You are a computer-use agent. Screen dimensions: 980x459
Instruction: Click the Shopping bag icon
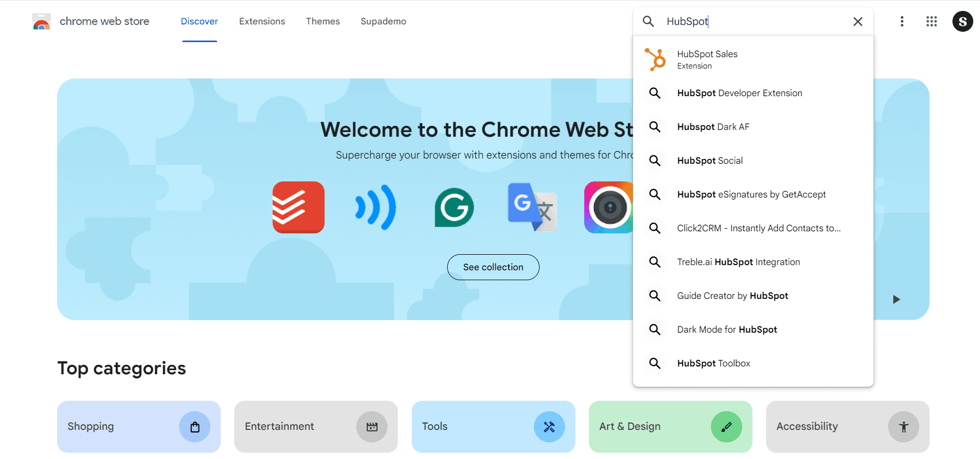[x=195, y=427]
